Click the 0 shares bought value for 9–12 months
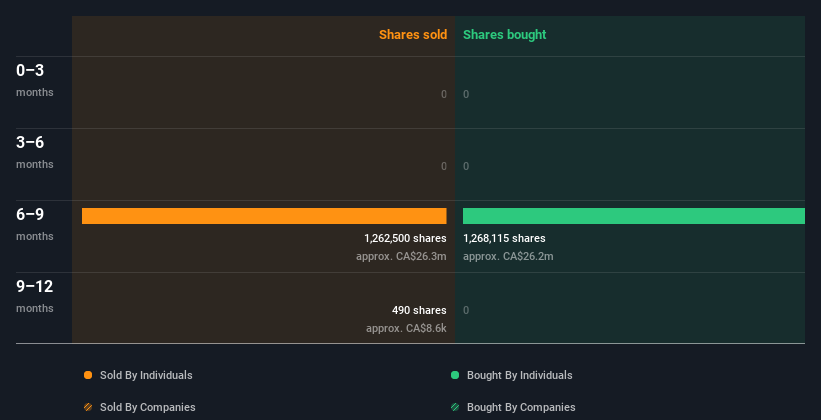 pos(466,311)
